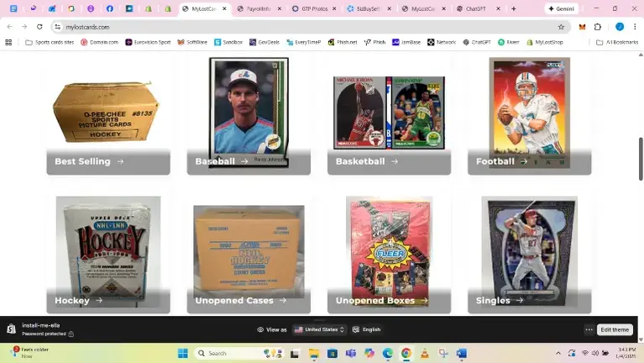Open Microsoft Teams from the taskbar
Viewport: 644px width, 363px height.
[351, 353]
